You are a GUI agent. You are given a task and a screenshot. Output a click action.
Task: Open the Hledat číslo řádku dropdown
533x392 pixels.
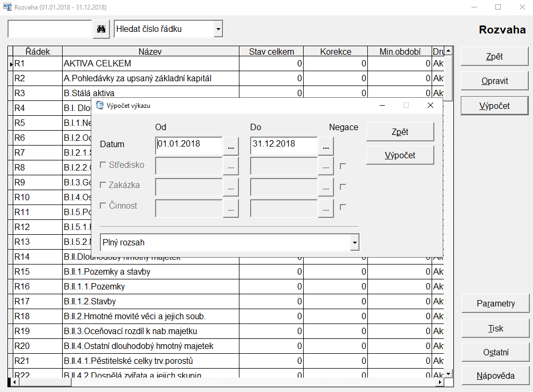click(x=218, y=29)
